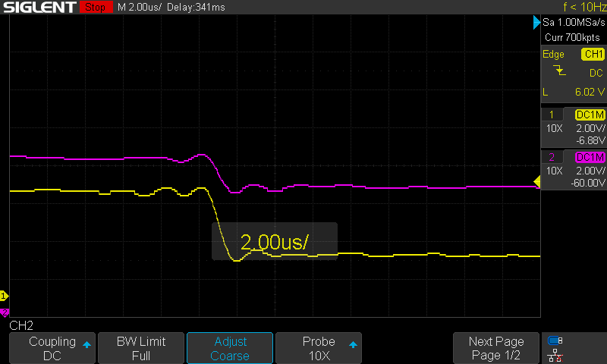Toggle Adjust Coarse softkey

(x=230, y=348)
